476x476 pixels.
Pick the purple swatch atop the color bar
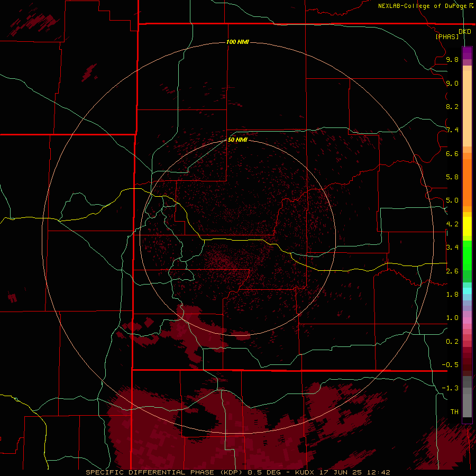[x=467, y=53]
